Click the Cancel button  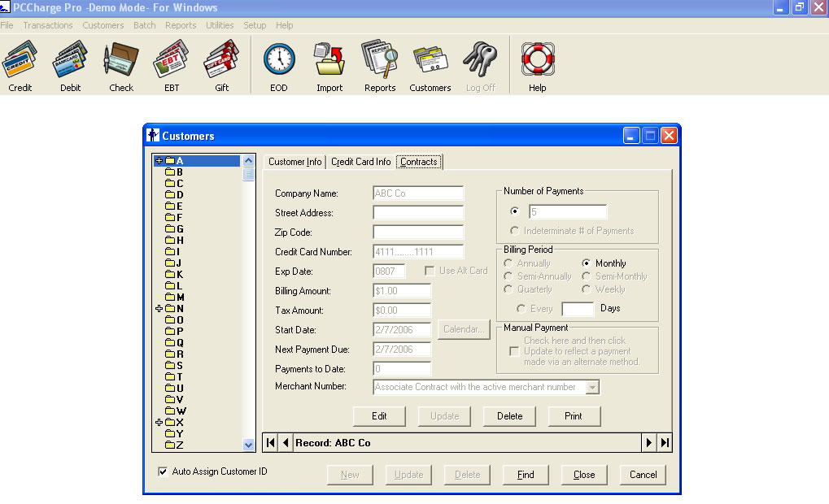[643, 475]
